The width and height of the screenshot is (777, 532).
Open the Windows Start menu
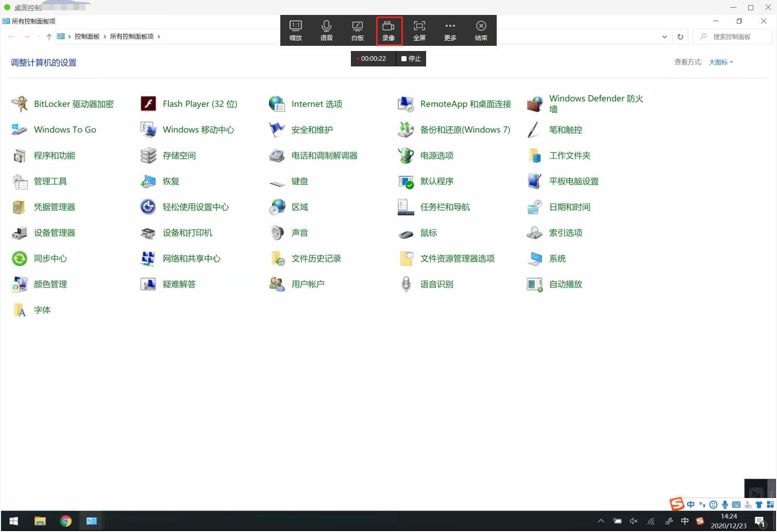[x=14, y=521]
